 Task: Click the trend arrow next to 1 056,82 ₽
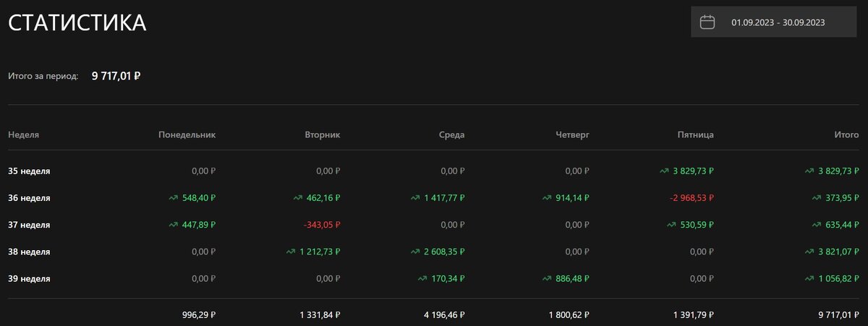tap(809, 278)
